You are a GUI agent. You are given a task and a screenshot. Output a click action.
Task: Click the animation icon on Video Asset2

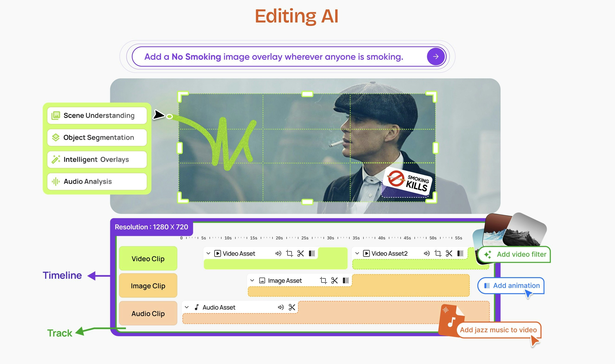point(460,253)
